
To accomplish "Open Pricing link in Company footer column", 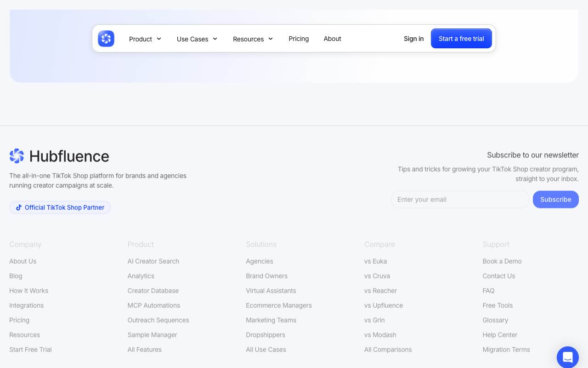I will 19,320.
